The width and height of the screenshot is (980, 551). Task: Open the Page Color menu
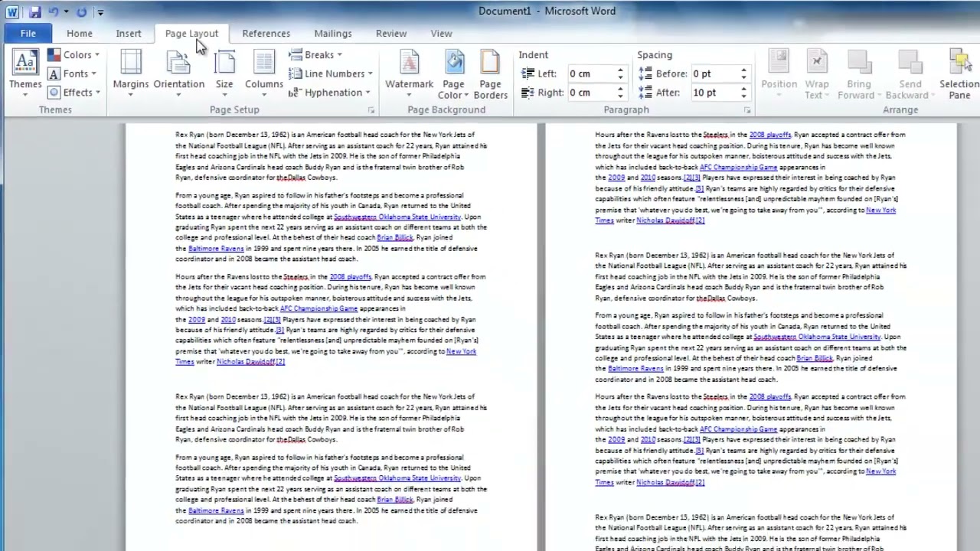point(453,74)
